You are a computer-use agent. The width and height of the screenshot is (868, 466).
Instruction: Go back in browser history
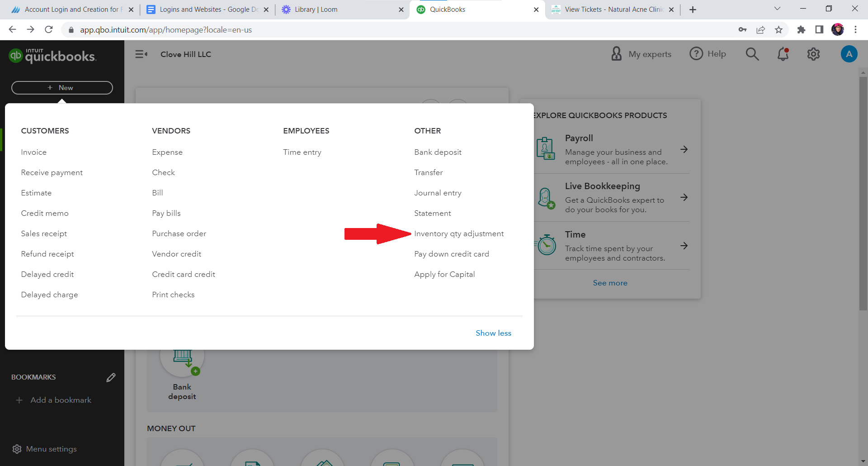pos(12,30)
